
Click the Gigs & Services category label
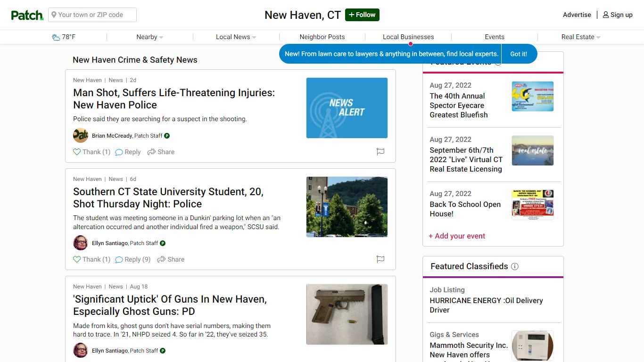[454, 335]
